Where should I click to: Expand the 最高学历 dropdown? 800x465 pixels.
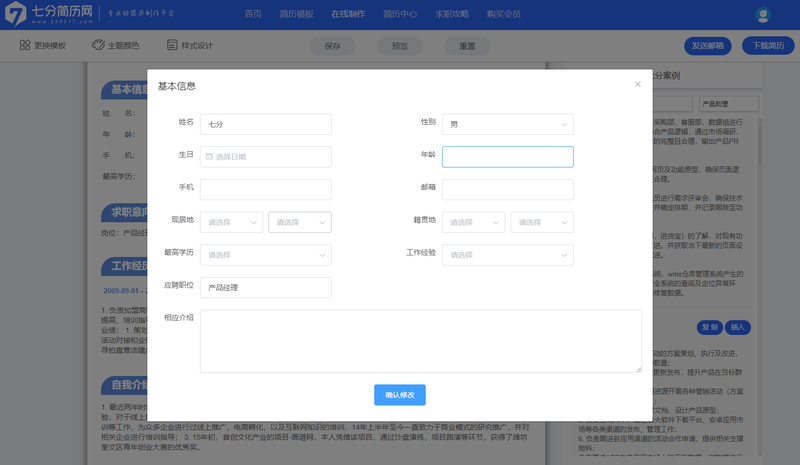click(266, 255)
